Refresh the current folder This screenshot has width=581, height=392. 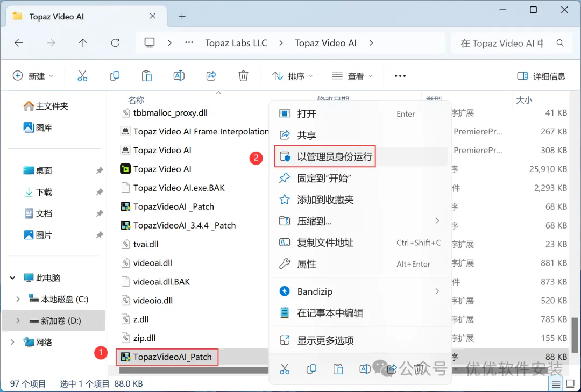click(x=115, y=43)
